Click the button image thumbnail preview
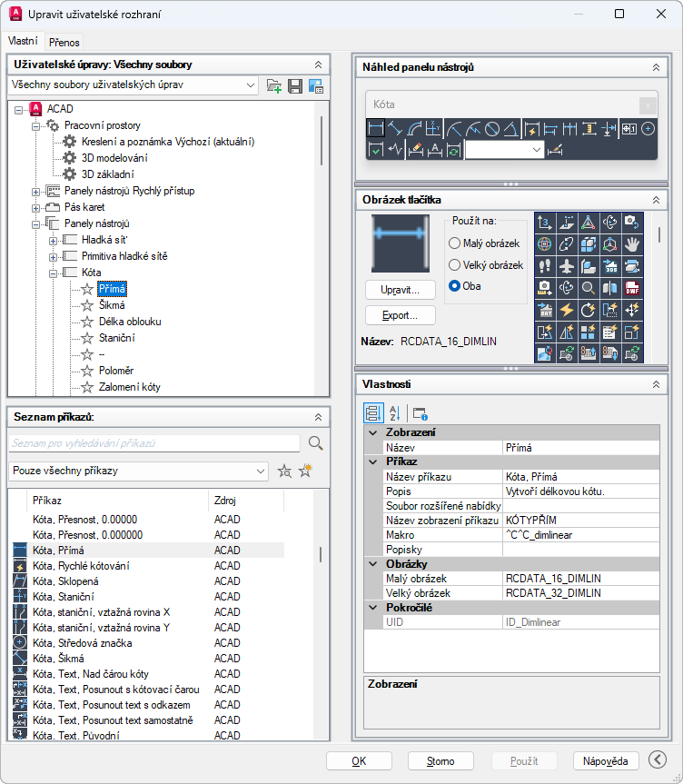Viewport: 683px width, 784px height. (x=401, y=243)
